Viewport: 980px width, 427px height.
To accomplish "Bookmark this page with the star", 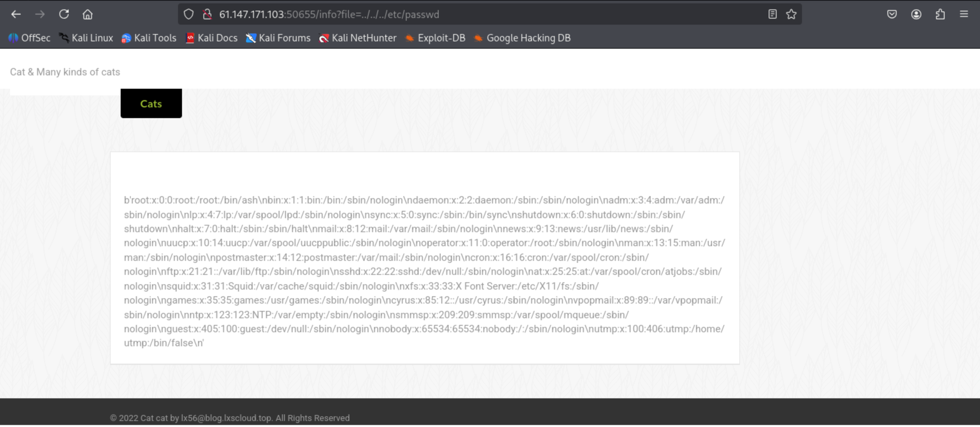I will [791, 14].
